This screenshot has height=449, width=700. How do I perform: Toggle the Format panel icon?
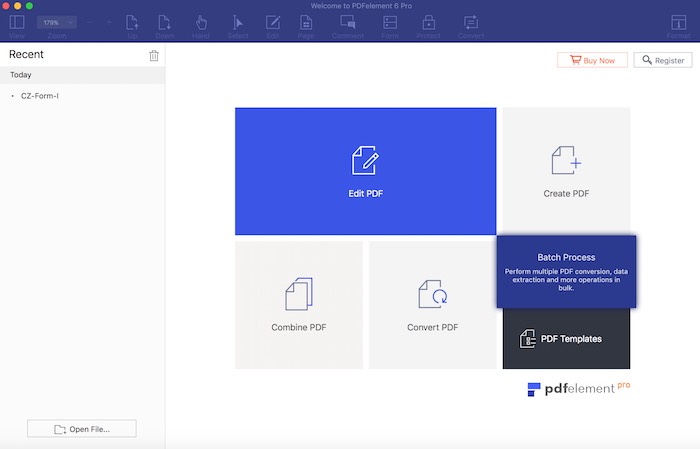[677, 24]
